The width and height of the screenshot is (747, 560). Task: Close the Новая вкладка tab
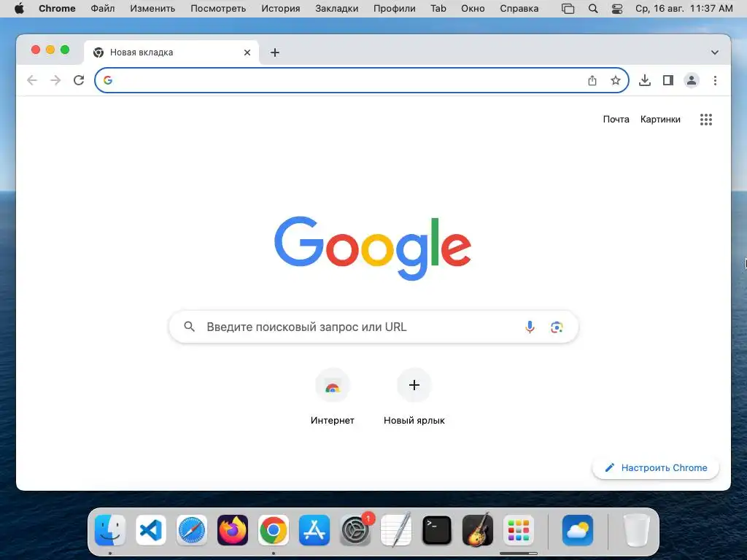tap(247, 52)
